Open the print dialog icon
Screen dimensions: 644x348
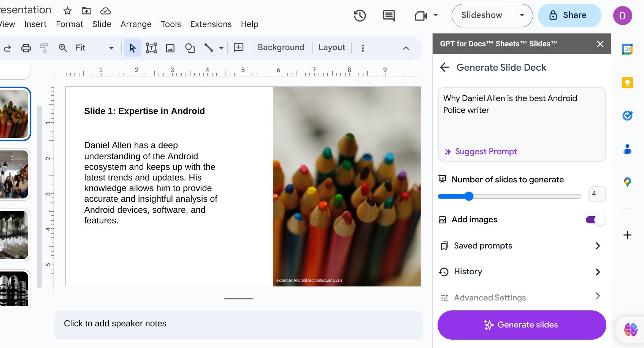coord(26,48)
